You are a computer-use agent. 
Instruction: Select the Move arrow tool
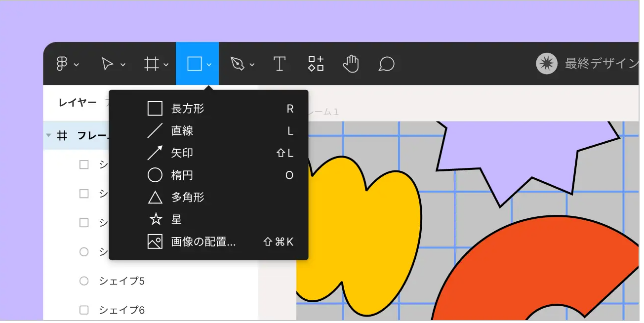(107, 64)
